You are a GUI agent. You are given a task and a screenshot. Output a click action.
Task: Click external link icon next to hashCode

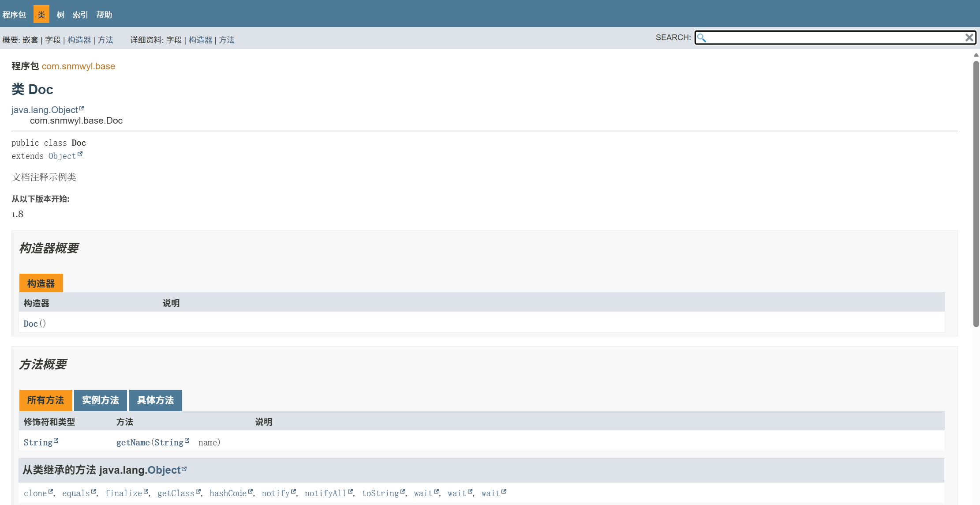[x=251, y=491]
